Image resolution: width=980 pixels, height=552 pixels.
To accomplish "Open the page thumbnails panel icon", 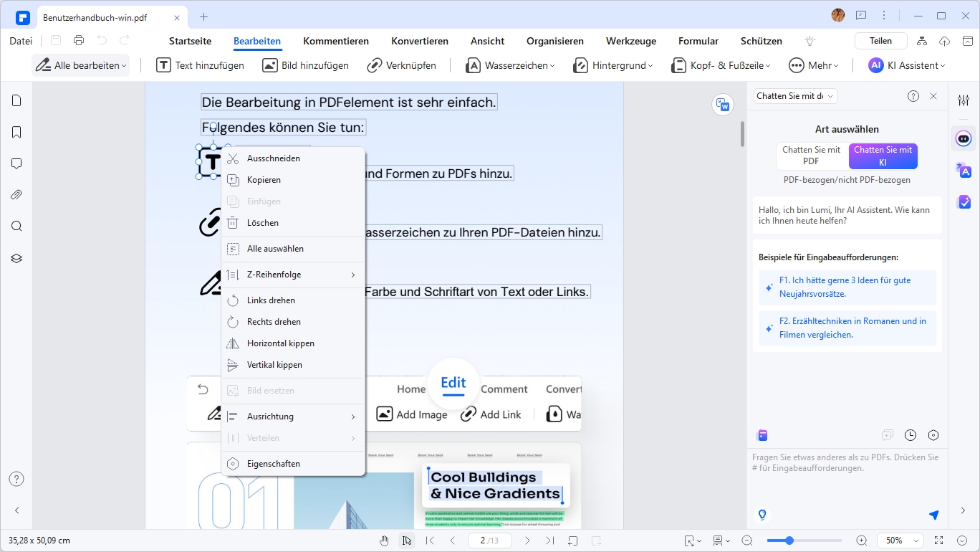I will pyautogui.click(x=16, y=101).
